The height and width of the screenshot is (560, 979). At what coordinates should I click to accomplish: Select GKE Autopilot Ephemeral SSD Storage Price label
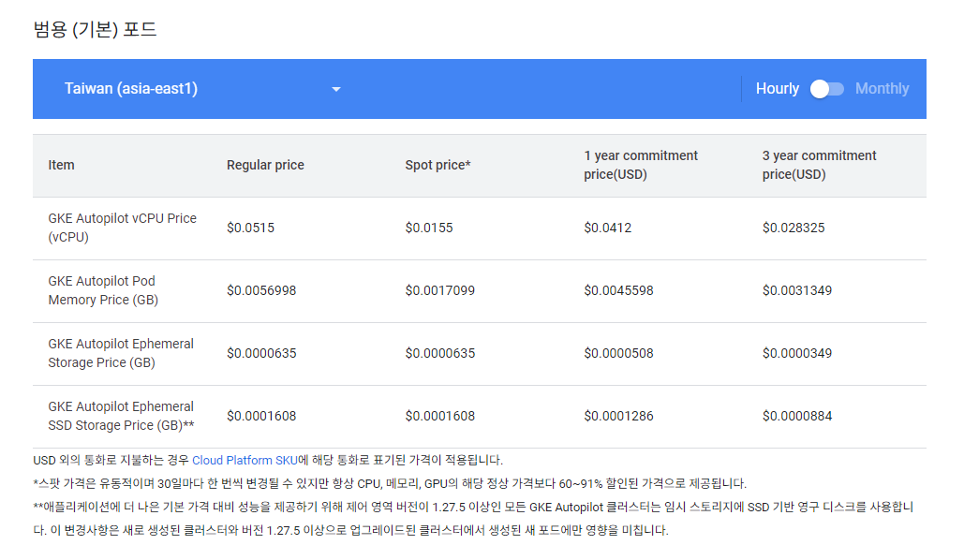tap(121, 416)
